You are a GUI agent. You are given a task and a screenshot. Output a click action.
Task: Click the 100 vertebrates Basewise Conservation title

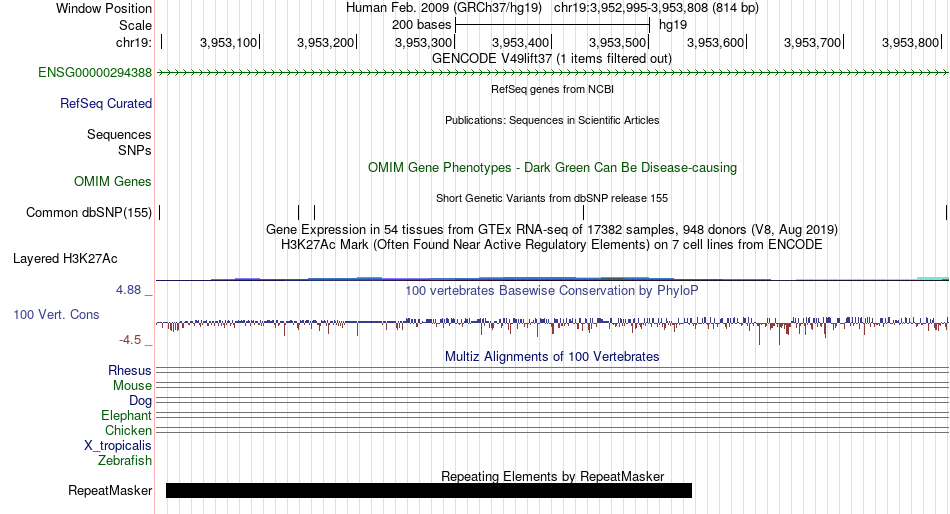(552, 290)
